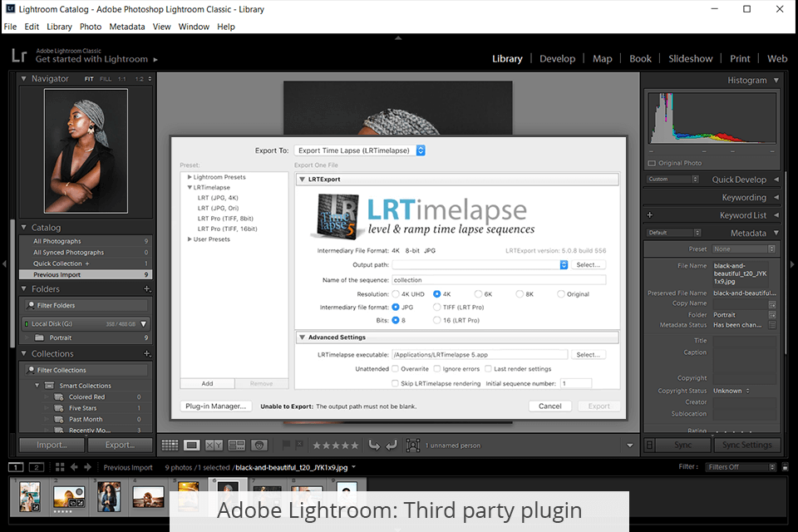This screenshot has width=798, height=532.
Task: Click the Lightroom Lr logo
Action: click(x=19, y=55)
